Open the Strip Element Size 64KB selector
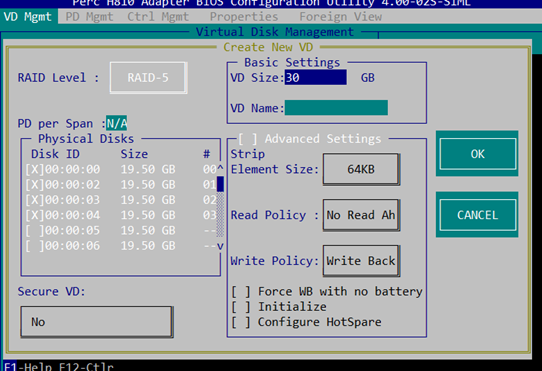This screenshot has width=542, height=371. click(361, 169)
